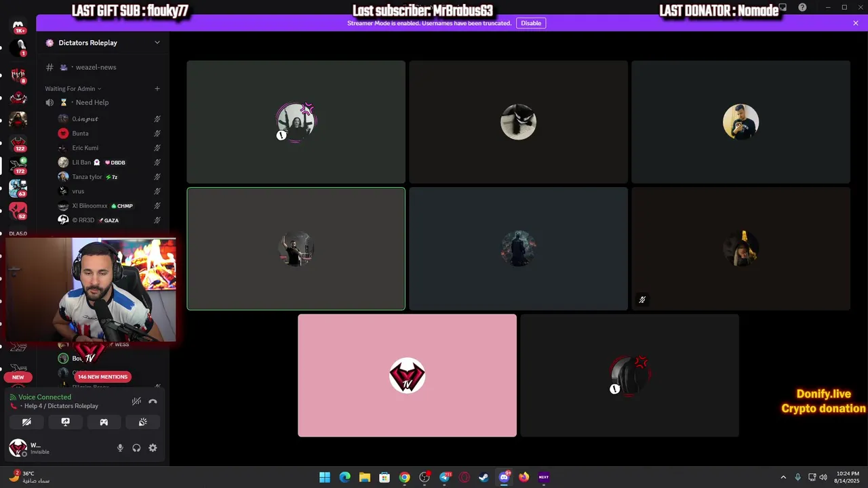
Task: Open the server icon with badge 122
Action: [18, 143]
